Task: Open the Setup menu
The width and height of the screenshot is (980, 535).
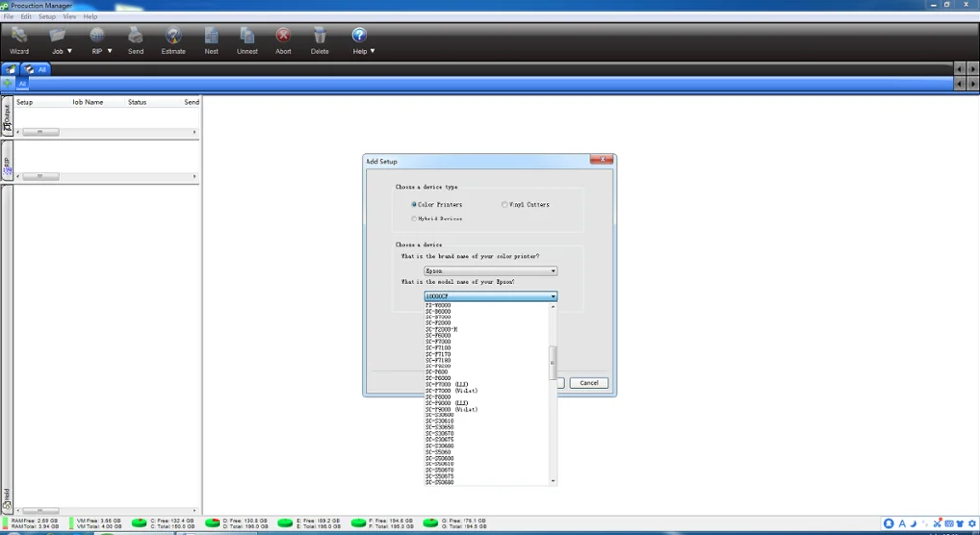Action: 47,17
